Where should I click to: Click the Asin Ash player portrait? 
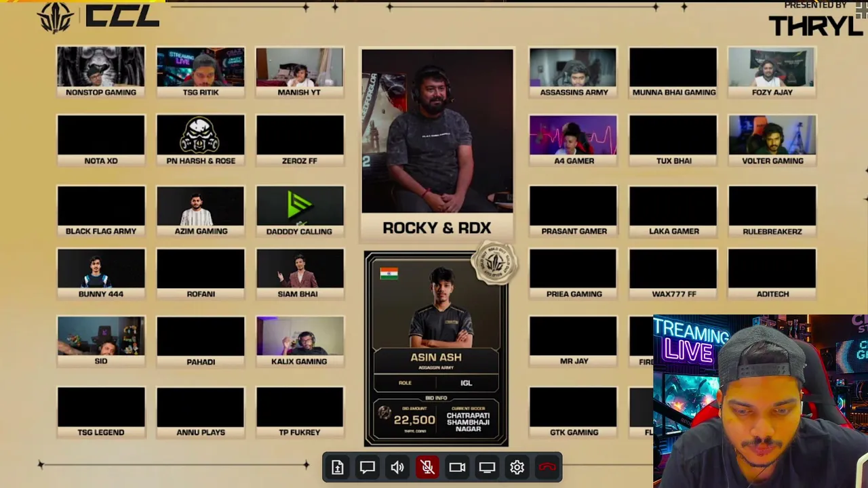click(441, 306)
